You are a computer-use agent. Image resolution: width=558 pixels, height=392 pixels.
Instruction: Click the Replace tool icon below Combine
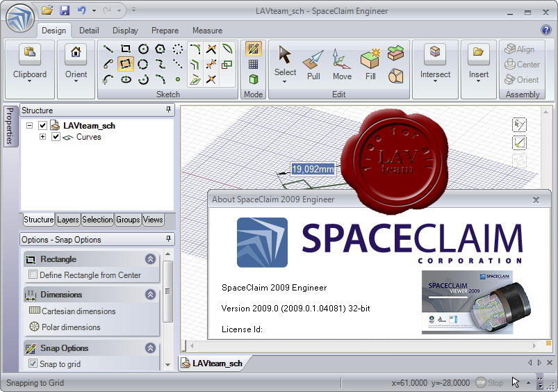tap(395, 76)
